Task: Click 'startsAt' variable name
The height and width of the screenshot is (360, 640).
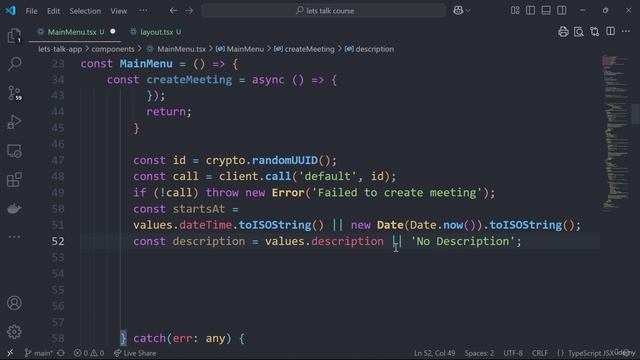Action: tap(199, 209)
